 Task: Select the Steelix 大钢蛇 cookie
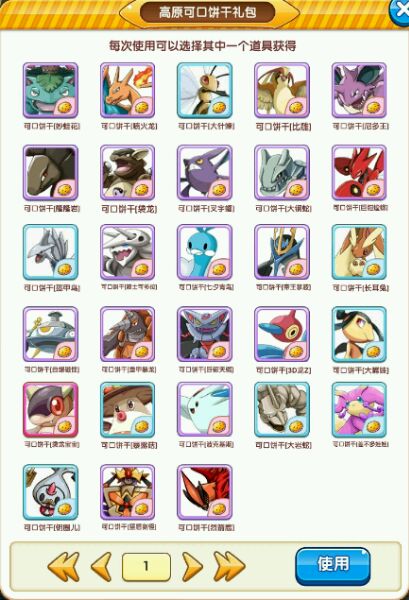[x=282, y=173]
